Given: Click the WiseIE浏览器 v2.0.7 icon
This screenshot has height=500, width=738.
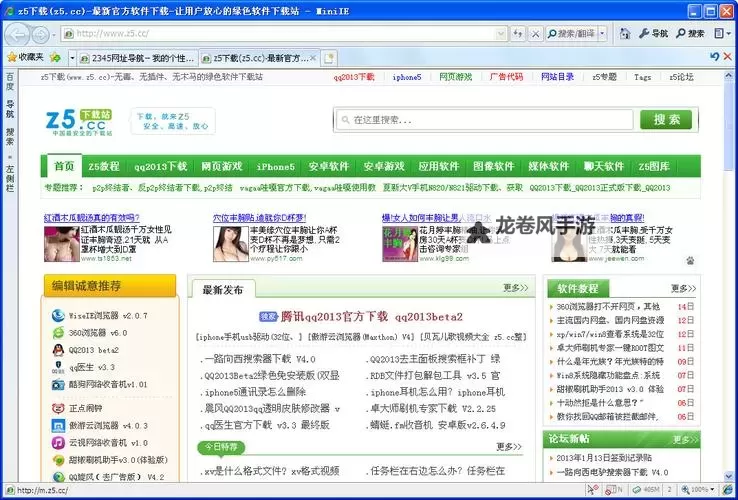Looking at the screenshot, I should 58,315.
